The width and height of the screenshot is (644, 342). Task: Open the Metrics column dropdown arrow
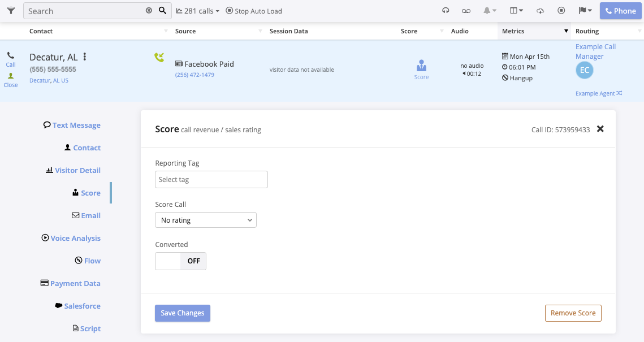[x=566, y=31]
